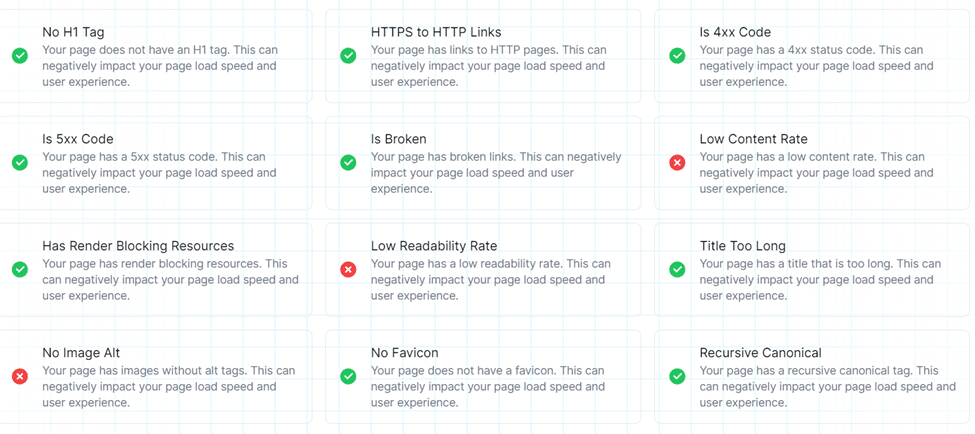Click the green check icon next to Is 5xx Code

click(20, 163)
